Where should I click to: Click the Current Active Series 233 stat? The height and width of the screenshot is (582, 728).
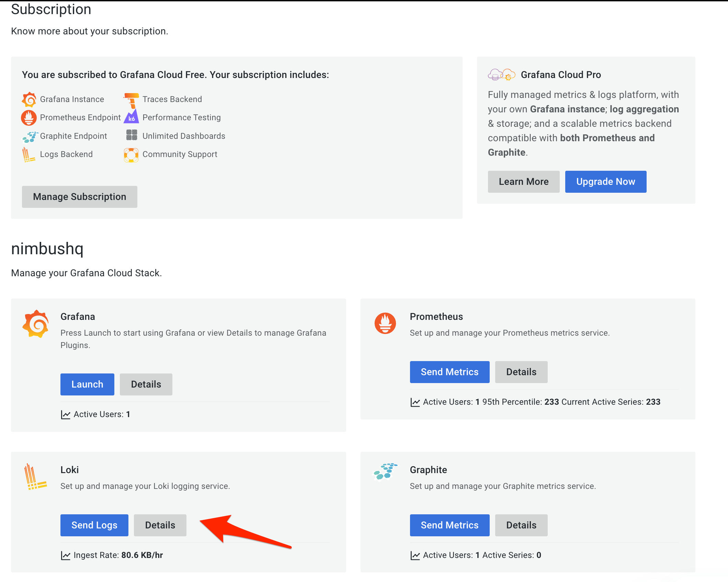[611, 402]
